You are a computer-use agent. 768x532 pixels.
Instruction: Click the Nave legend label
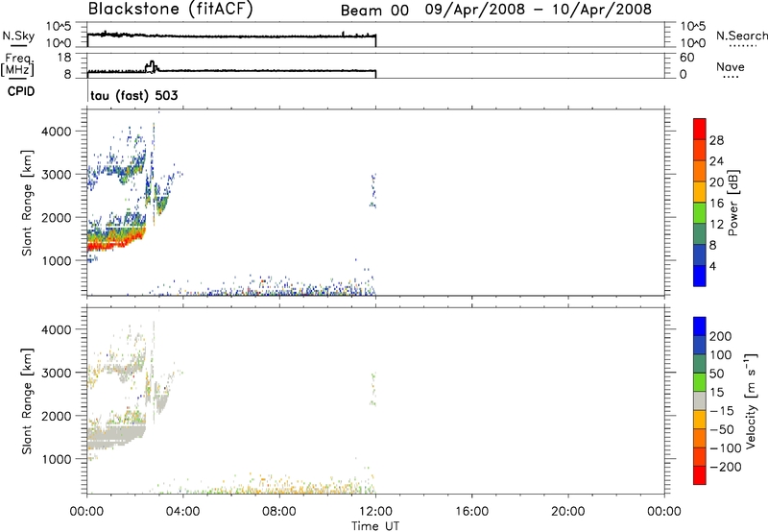[731, 66]
